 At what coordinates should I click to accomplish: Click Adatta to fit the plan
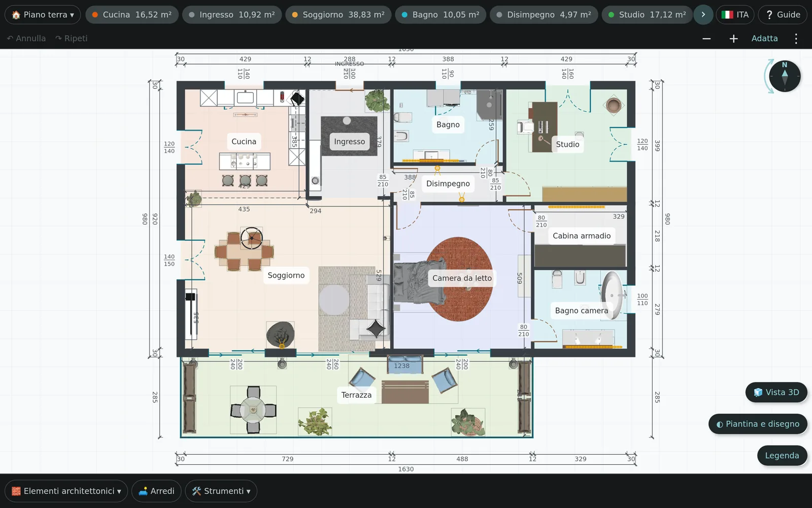click(x=764, y=38)
